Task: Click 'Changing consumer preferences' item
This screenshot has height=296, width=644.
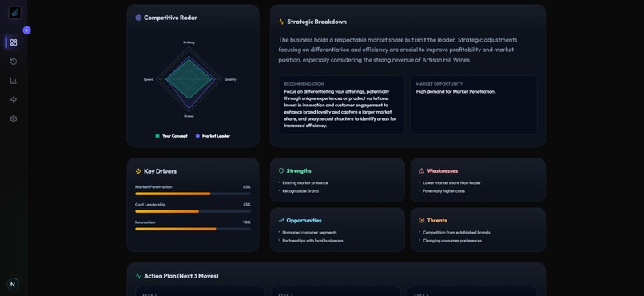Action: pyautogui.click(x=452, y=241)
